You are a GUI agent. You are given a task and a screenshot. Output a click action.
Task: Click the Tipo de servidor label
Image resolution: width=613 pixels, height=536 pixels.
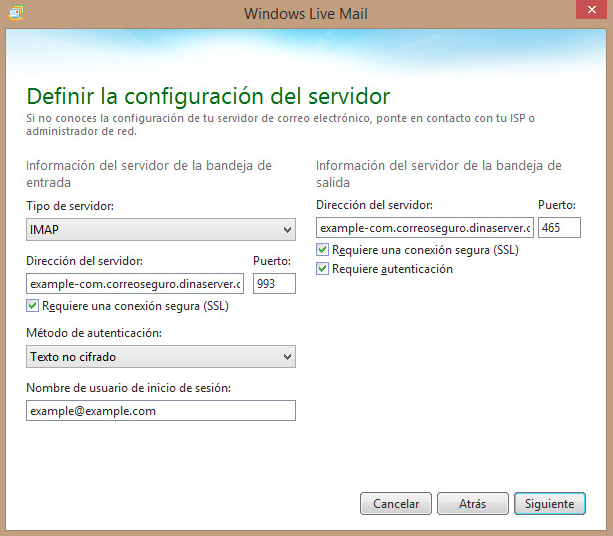click(70, 206)
